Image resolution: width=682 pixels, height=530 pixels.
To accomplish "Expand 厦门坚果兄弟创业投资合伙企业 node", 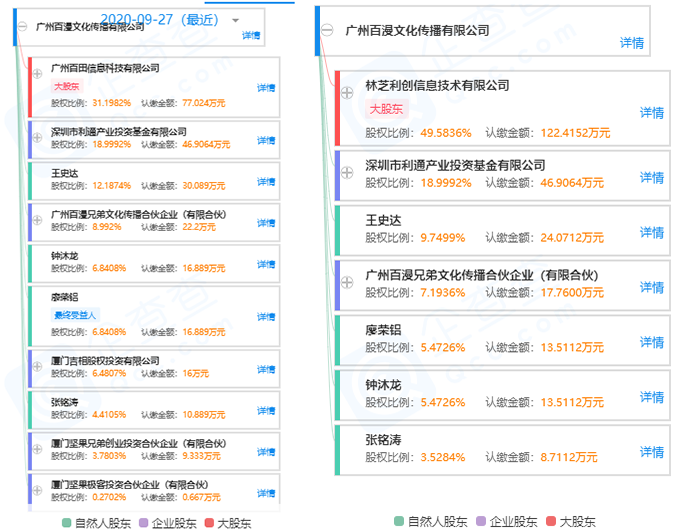I will pos(37,449).
